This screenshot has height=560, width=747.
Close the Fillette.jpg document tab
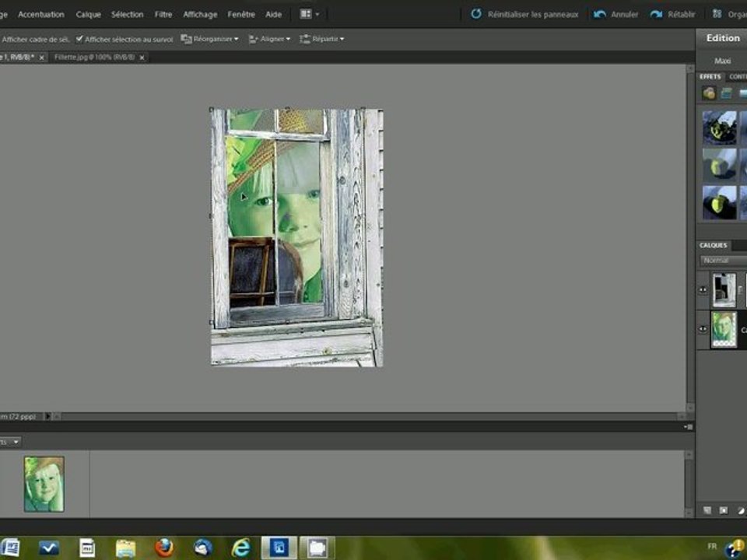[142, 58]
